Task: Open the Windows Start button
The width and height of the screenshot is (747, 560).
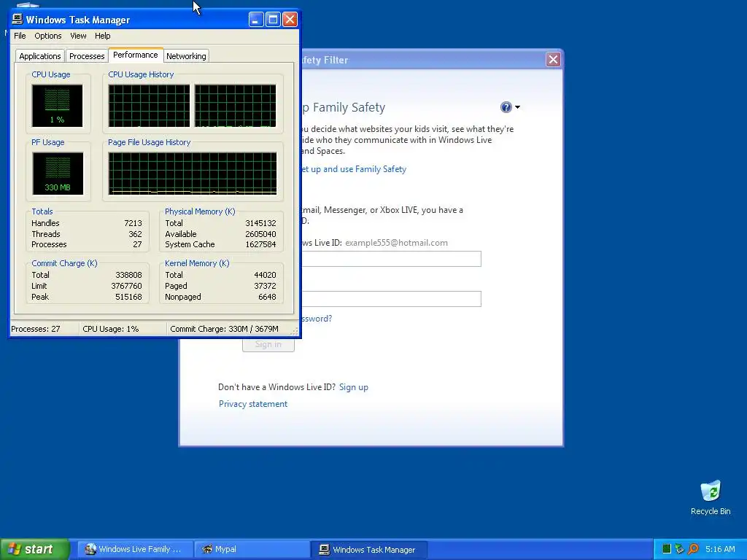Action: click(35, 550)
